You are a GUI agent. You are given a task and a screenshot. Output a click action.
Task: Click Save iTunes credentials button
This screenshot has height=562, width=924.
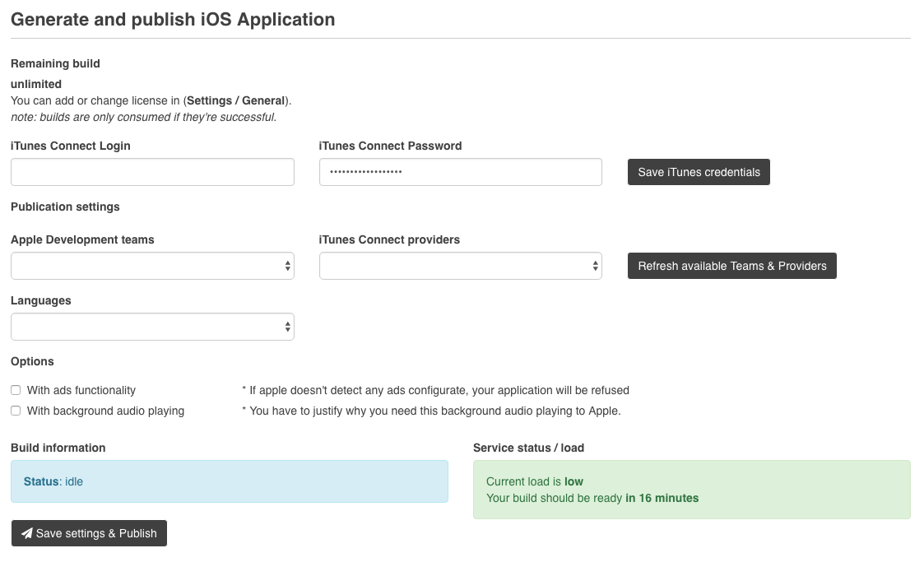699,172
